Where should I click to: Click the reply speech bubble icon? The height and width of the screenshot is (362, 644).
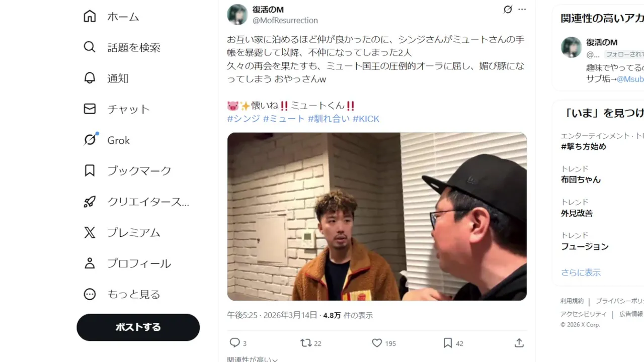235,343
